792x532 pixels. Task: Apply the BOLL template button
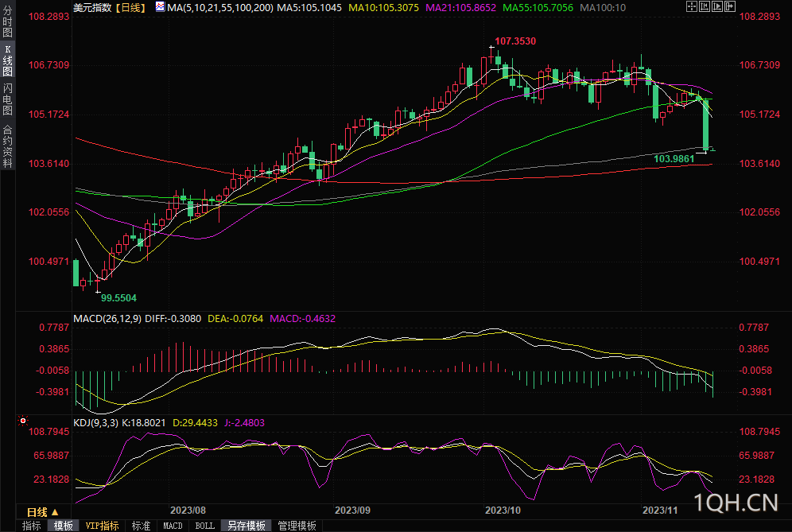point(205,526)
